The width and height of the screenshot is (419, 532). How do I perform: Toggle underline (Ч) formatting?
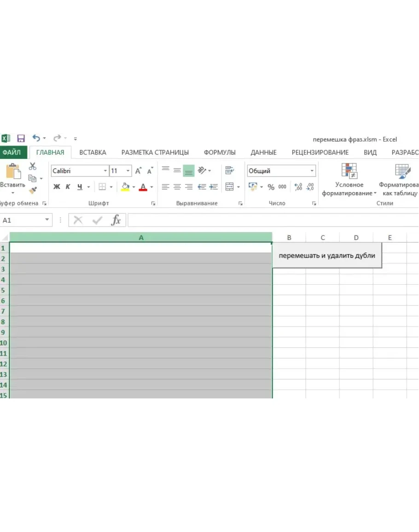pyautogui.click(x=80, y=187)
